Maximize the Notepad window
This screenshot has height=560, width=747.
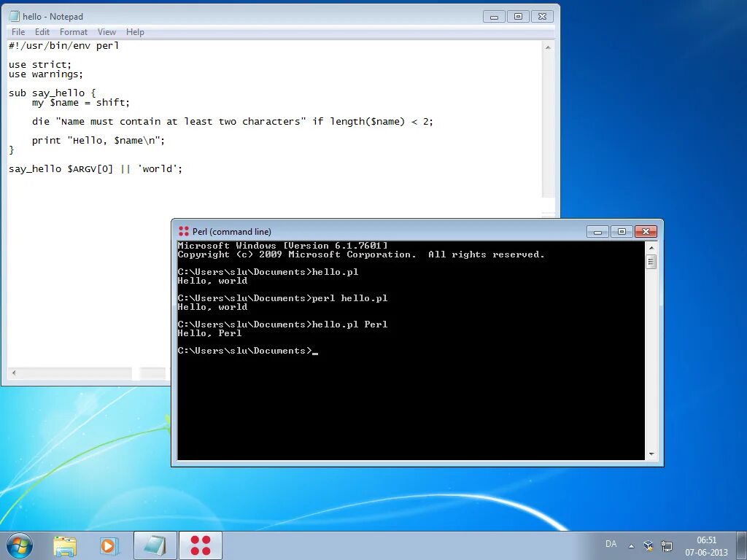pos(519,17)
